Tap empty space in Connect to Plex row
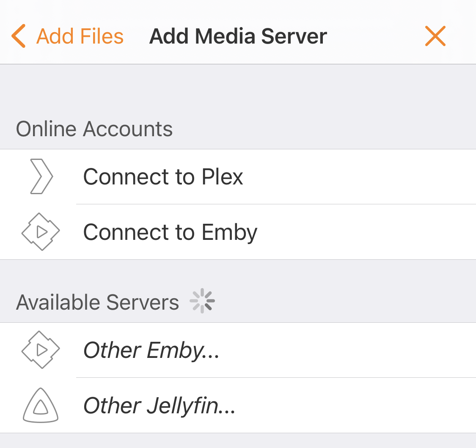This screenshot has height=448, width=476. coord(358,177)
